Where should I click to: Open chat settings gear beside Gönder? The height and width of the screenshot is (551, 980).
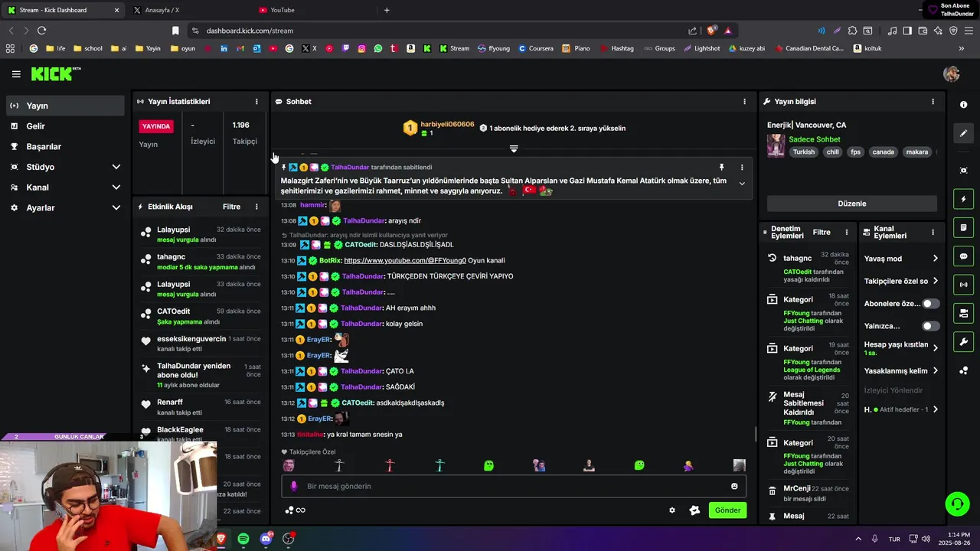(x=672, y=510)
